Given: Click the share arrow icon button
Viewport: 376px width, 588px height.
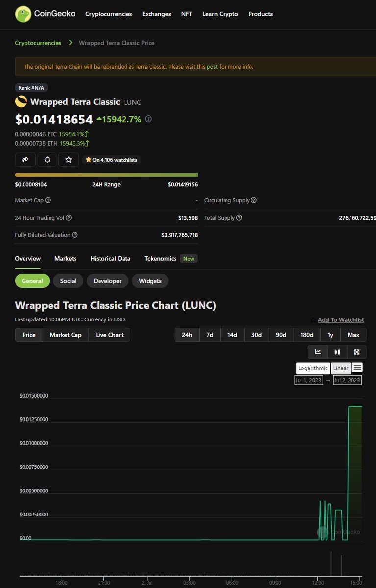Looking at the screenshot, I should click(x=25, y=160).
